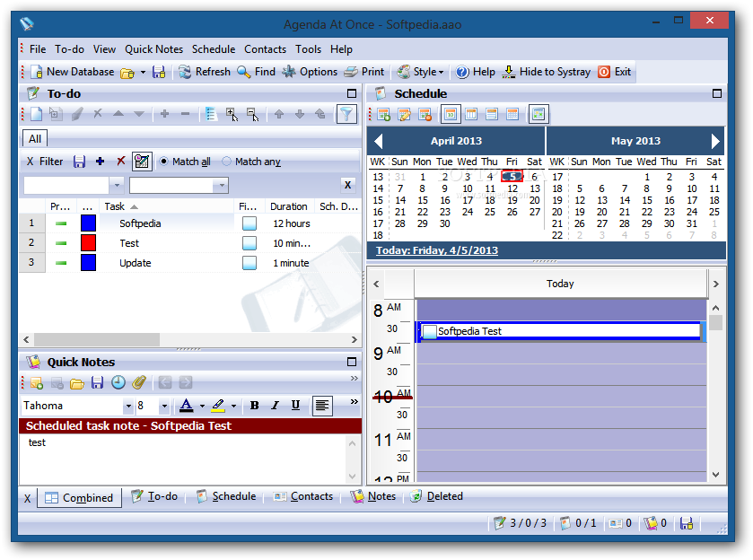
Task: Click the Open database folder icon
Action: tap(127, 73)
